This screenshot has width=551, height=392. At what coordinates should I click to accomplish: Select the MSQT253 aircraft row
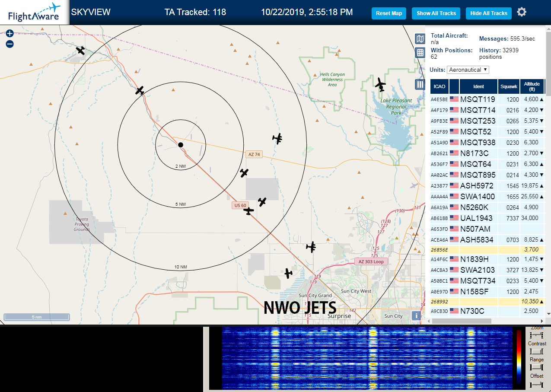coord(487,121)
